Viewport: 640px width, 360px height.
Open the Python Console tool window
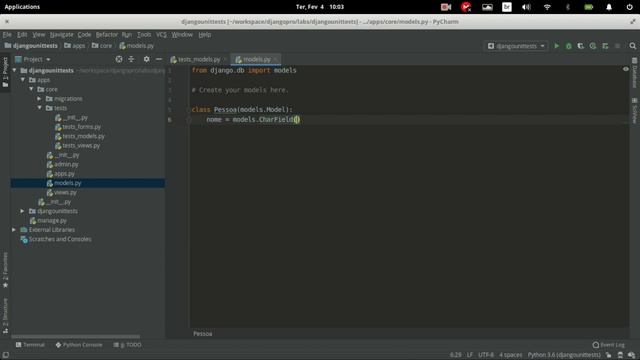(79, 345)
